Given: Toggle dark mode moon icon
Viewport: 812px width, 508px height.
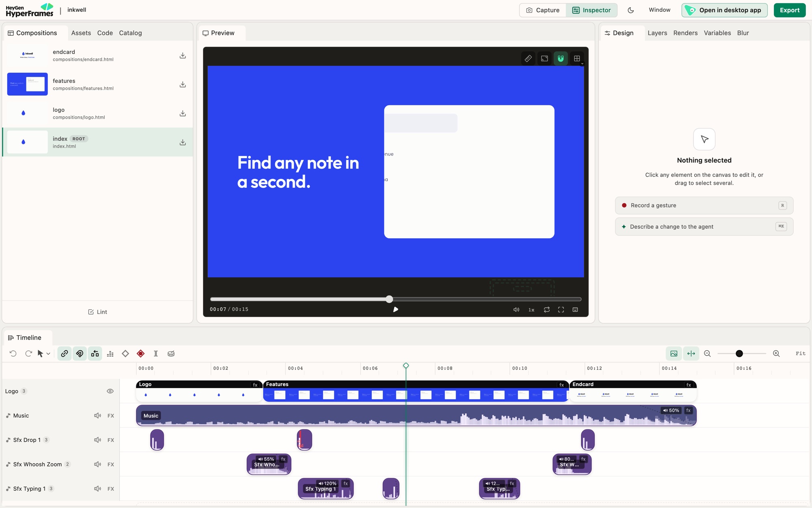Looking at the screenshot, I should (631, 10).
